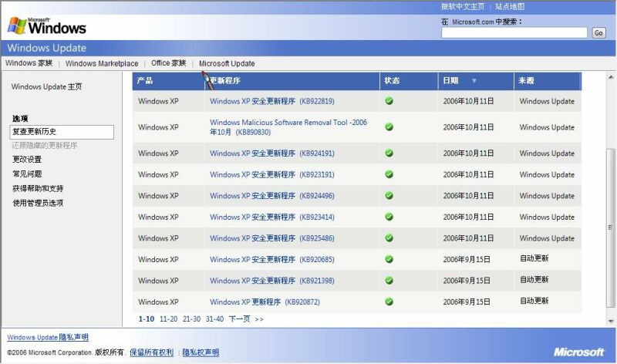The height and width of the screenshot is (364, 617).
Task: Open the KB924496 security update link
Action: (x=272, y=196)
